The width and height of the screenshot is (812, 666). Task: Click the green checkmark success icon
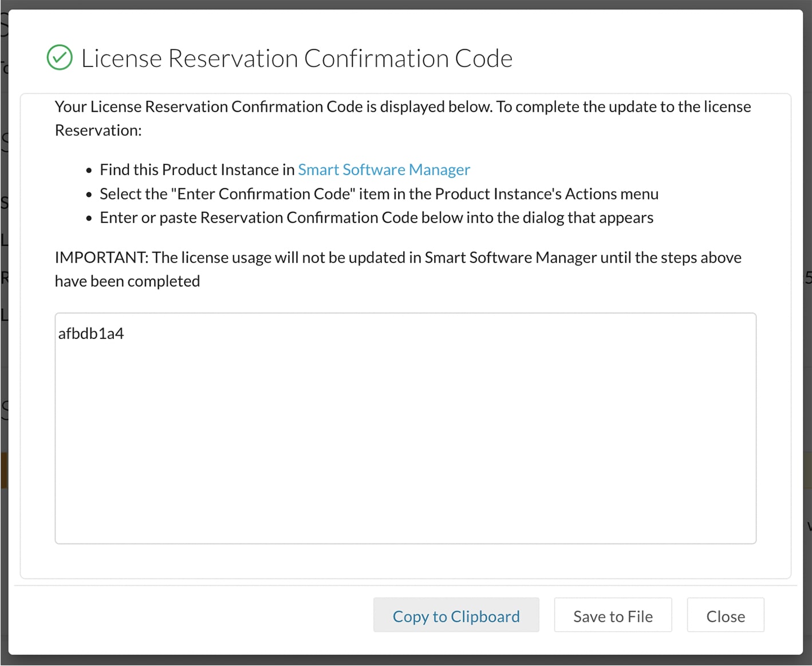click(x=60, y=58)
